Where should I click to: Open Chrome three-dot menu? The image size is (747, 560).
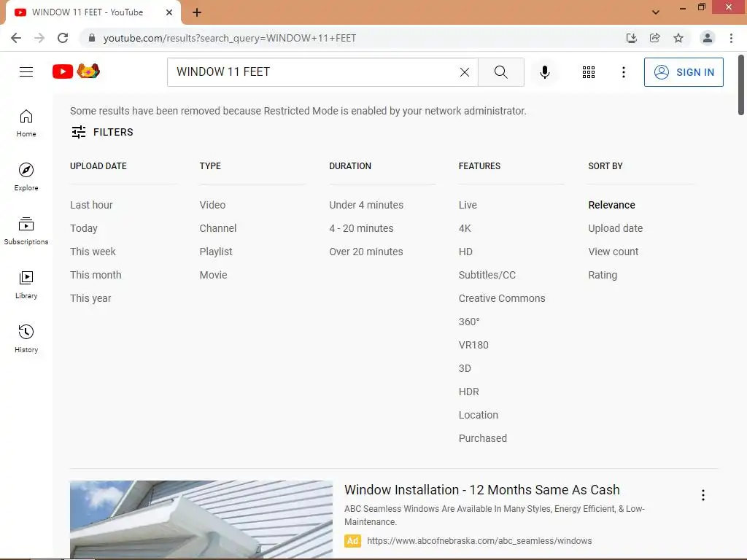(x=731, y=38)
